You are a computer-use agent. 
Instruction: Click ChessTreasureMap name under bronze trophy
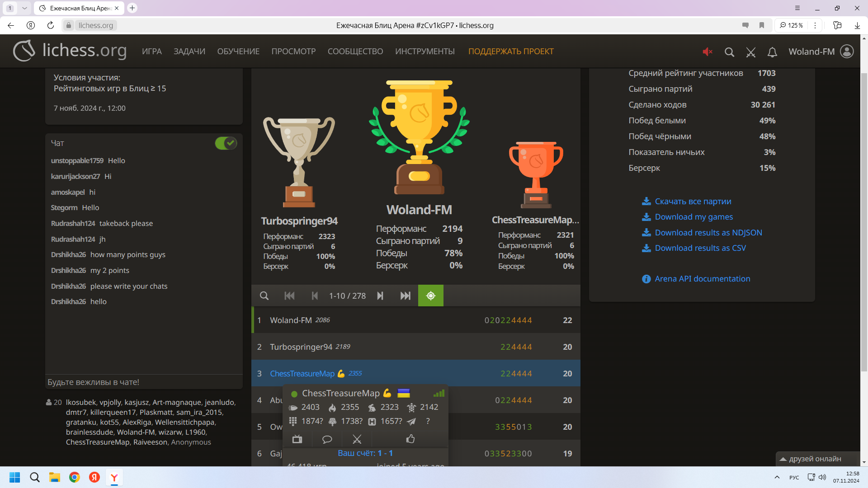tap(535, 220)
